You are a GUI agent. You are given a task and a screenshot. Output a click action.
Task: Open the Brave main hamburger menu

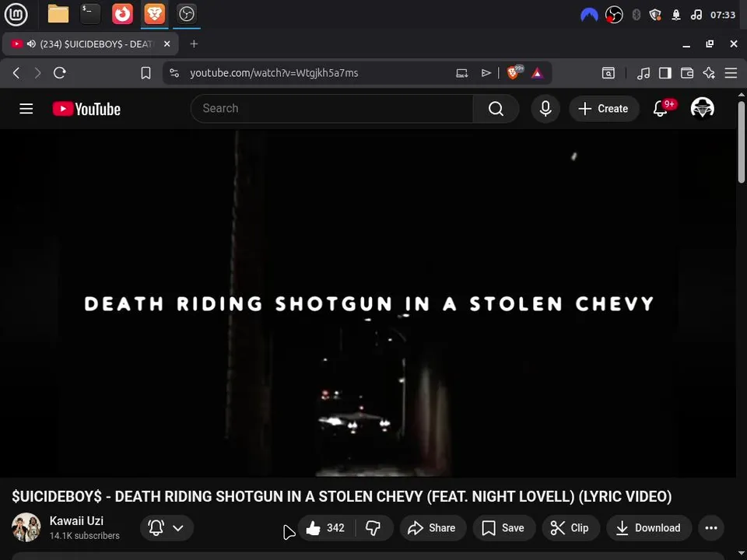coord(731,73)
